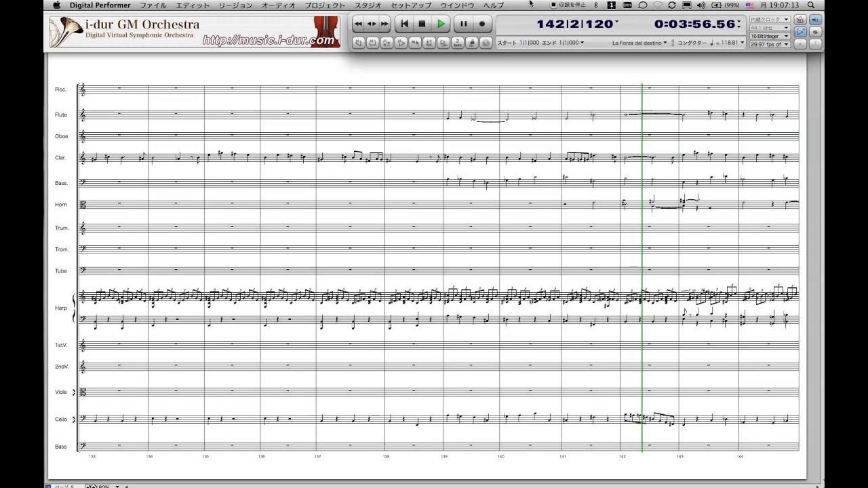Open the エディット menu
Screen dimensions: 868x488
point(193,5)
